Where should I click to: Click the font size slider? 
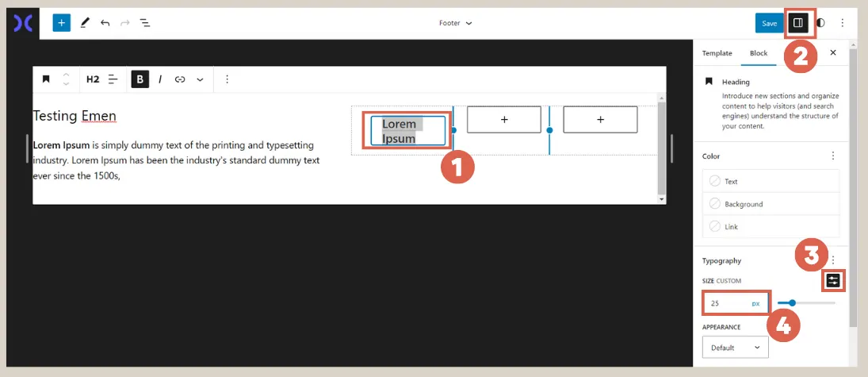(806, 302)
